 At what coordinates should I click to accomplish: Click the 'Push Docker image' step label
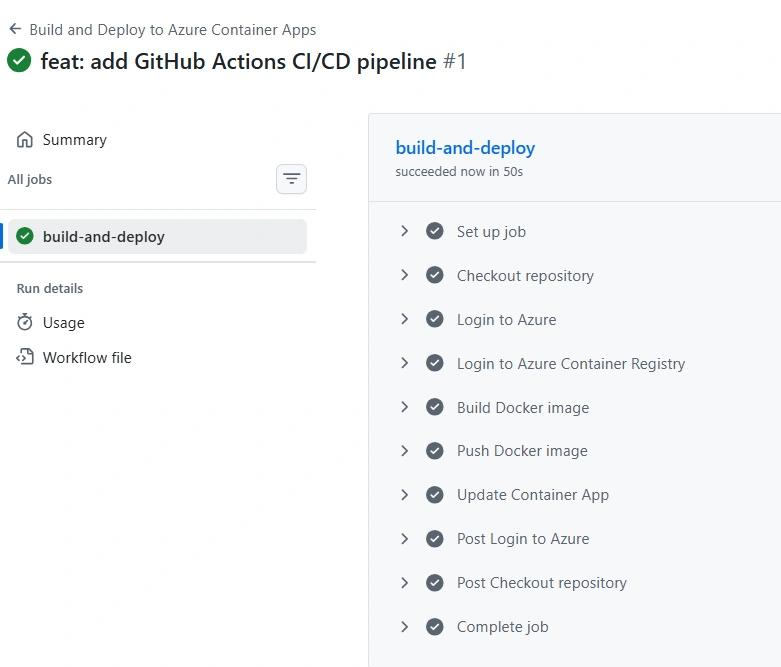(x=522, y=451)
